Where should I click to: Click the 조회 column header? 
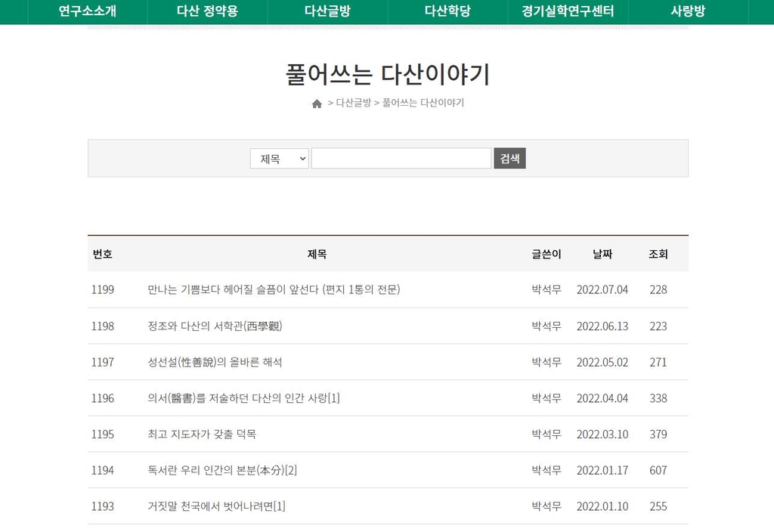[658, 255]
